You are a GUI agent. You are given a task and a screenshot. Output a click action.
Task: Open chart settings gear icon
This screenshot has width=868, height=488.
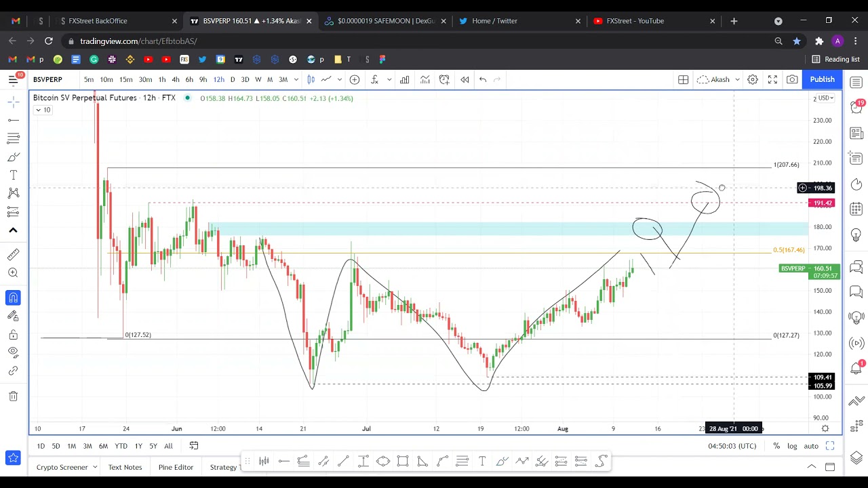click(x=753, y=79)
